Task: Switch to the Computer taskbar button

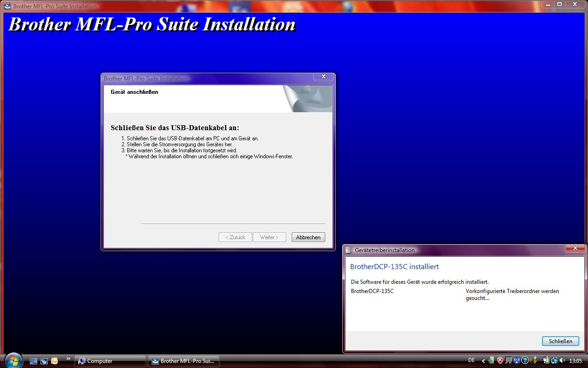Action: point(110,361)
